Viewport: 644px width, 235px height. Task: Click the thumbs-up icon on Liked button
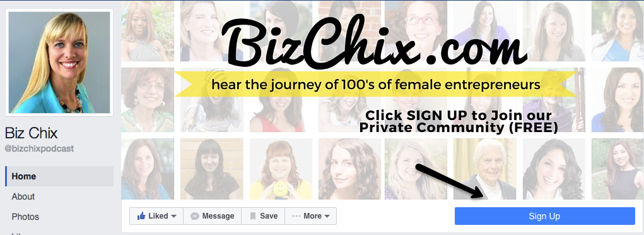[x=141, y=216]
